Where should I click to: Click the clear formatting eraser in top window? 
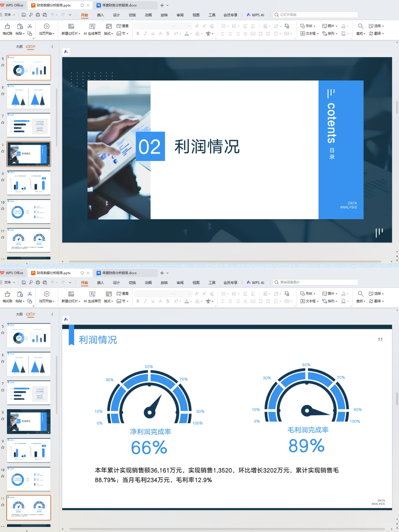click(212, 26)
